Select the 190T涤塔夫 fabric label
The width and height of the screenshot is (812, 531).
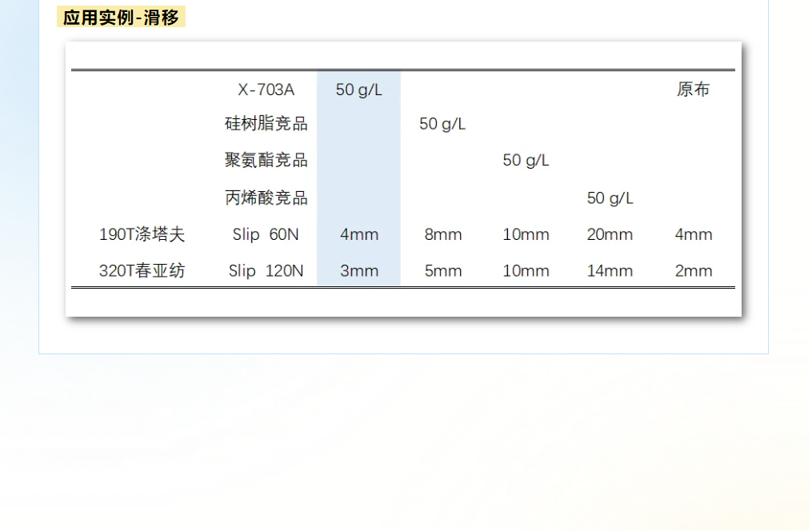pyautogui.click(x=142, y=234)
